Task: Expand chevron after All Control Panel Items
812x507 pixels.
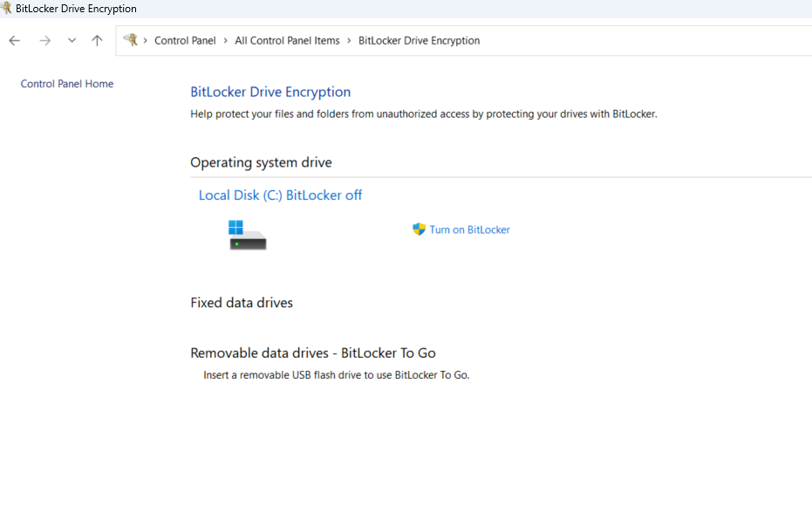Action: [x=349, y=40]
